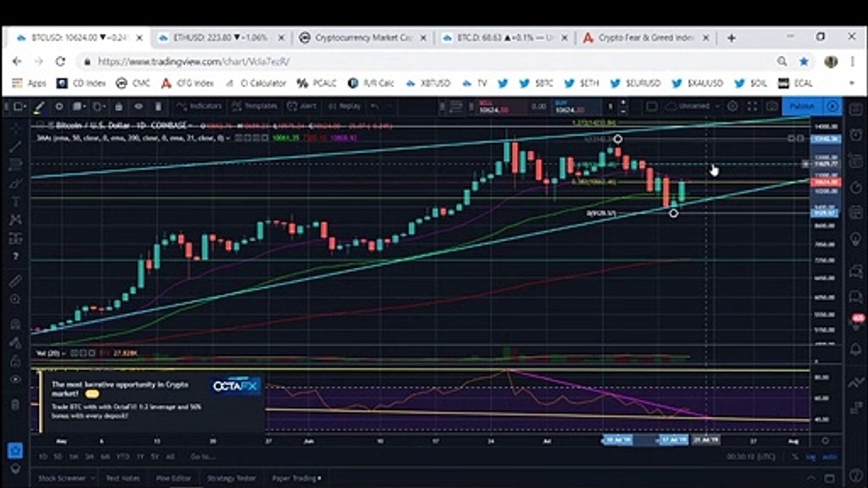Open the $EURUSD Twitter bookmark
The image size is (868, 488).
tap(635, 83)
